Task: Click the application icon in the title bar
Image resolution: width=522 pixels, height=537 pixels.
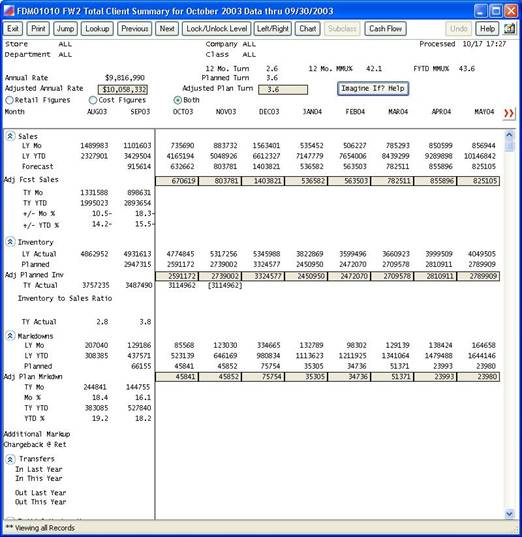Action: pos(9,11)
